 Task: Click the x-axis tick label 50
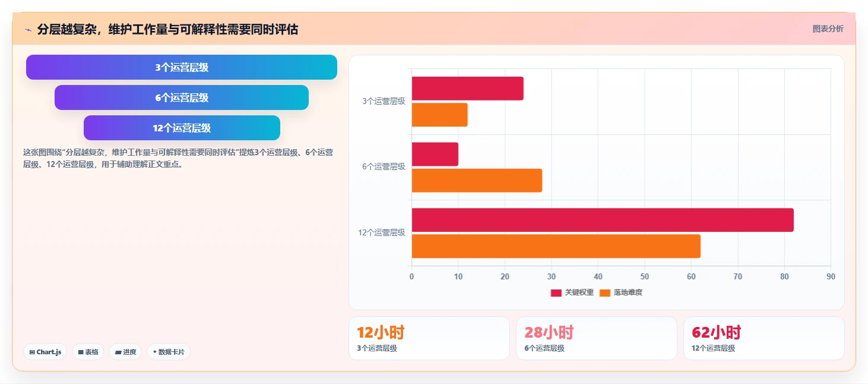point(645,276)
